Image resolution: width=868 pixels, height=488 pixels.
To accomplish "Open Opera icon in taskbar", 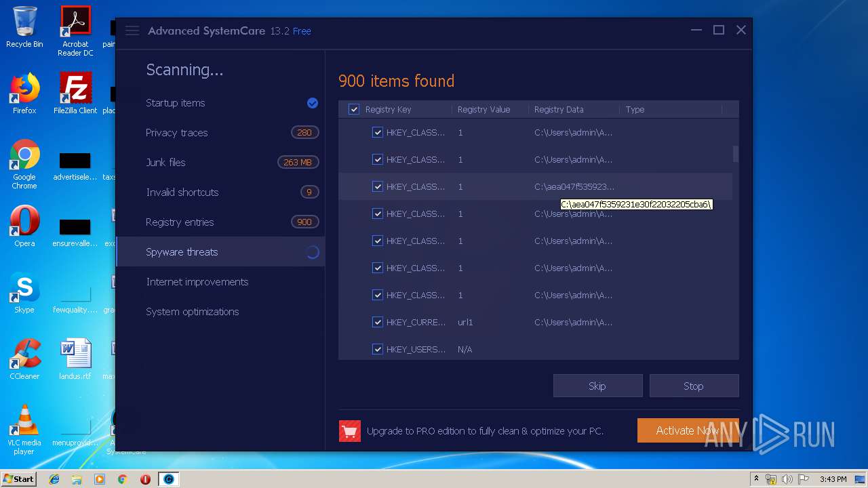I will pyautogui.click(x=145, y=479).
